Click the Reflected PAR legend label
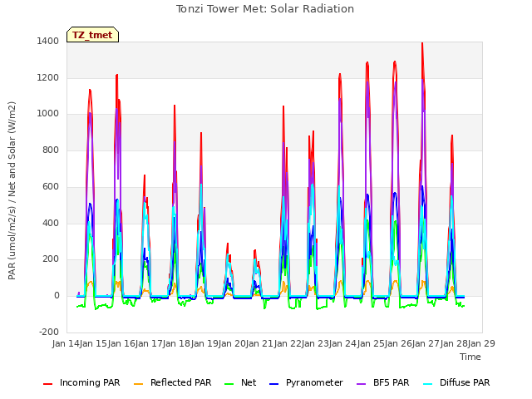The width and height of the screenshot is (532, 399). (181, 382)
